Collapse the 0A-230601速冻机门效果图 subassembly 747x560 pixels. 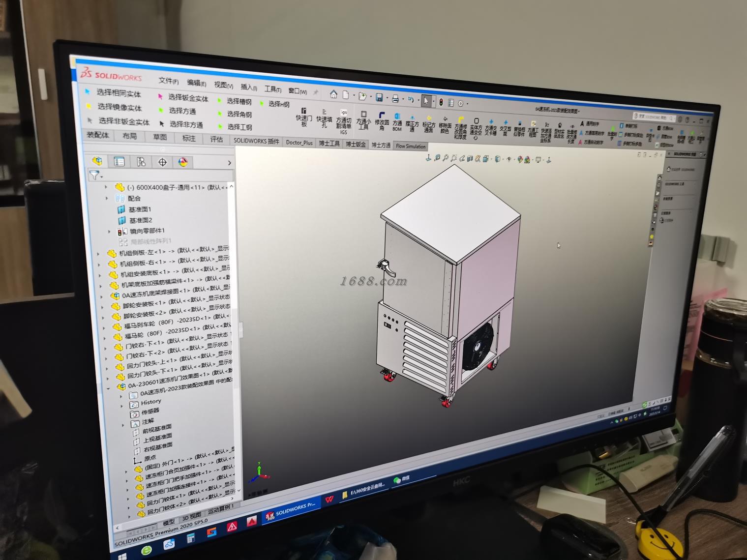tap(109, 388)
